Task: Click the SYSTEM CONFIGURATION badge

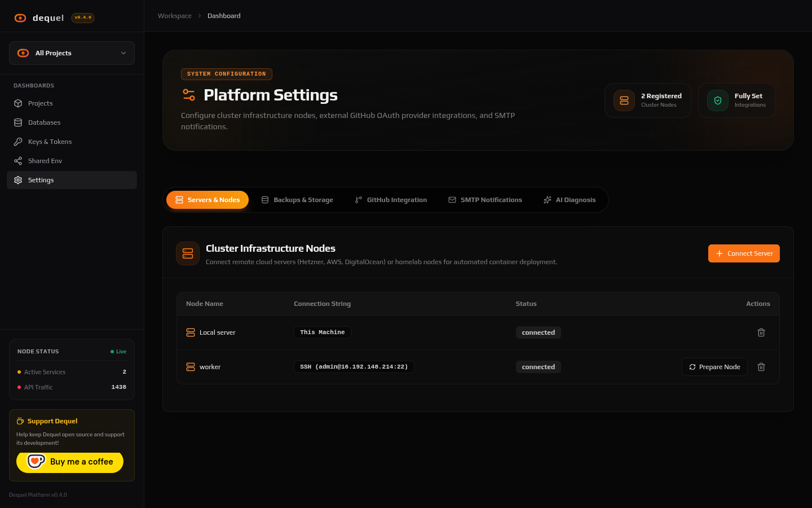Action: (x=227, y=74)
